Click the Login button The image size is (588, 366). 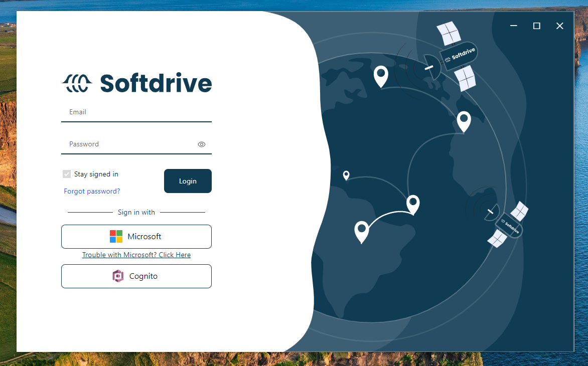(x=188, y=181)
